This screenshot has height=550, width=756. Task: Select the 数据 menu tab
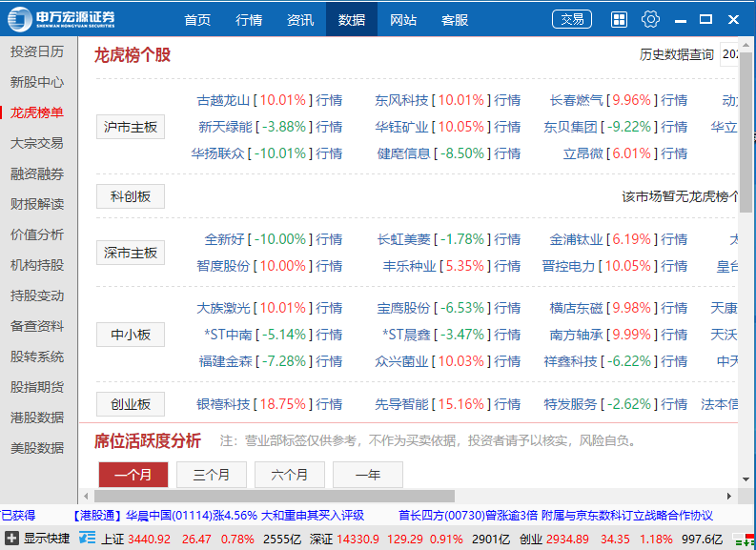(x=352, y=19)
